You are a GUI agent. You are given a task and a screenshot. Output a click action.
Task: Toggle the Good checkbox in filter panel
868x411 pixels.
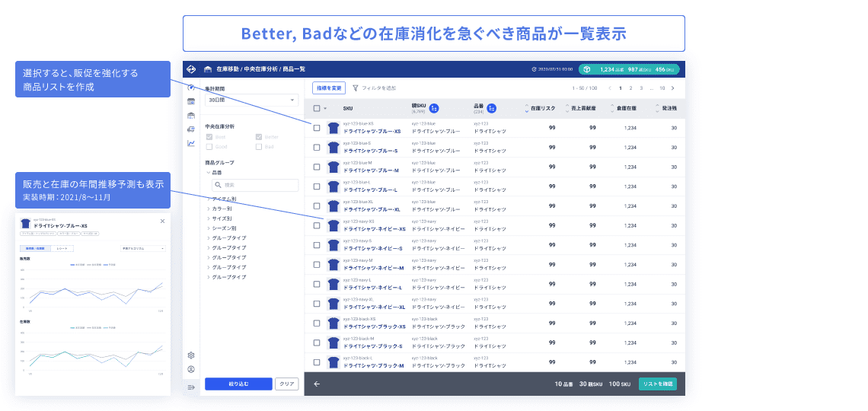pyautogui.click(x=209, y=146)
